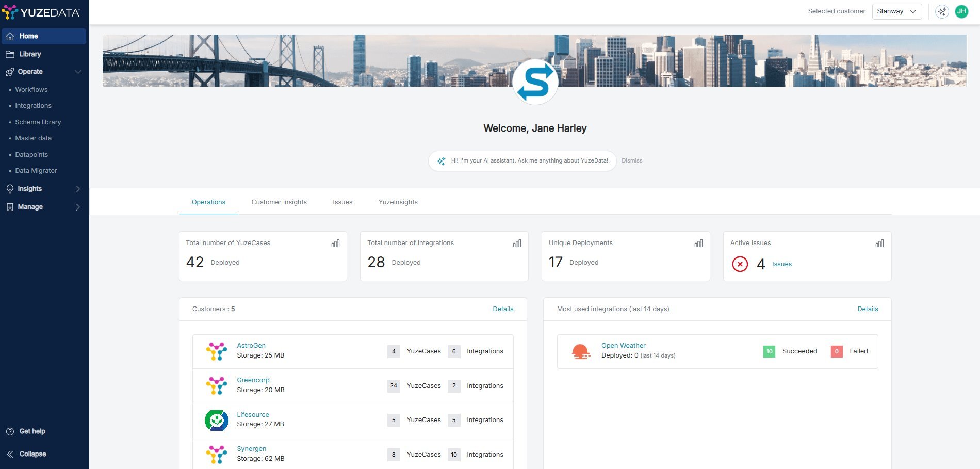
Task: Open the JH user avatar menu
Action: click(x=961, y=11)
